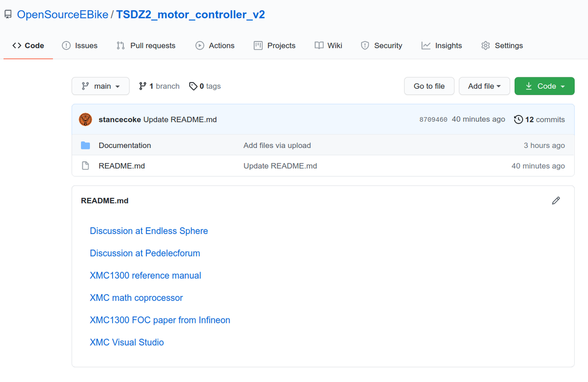Image resolution: width=588 pixels, height=382 pixels.
Task: Click the repository book icon beside OpenSourceEBike
Action: click(8, 15)
